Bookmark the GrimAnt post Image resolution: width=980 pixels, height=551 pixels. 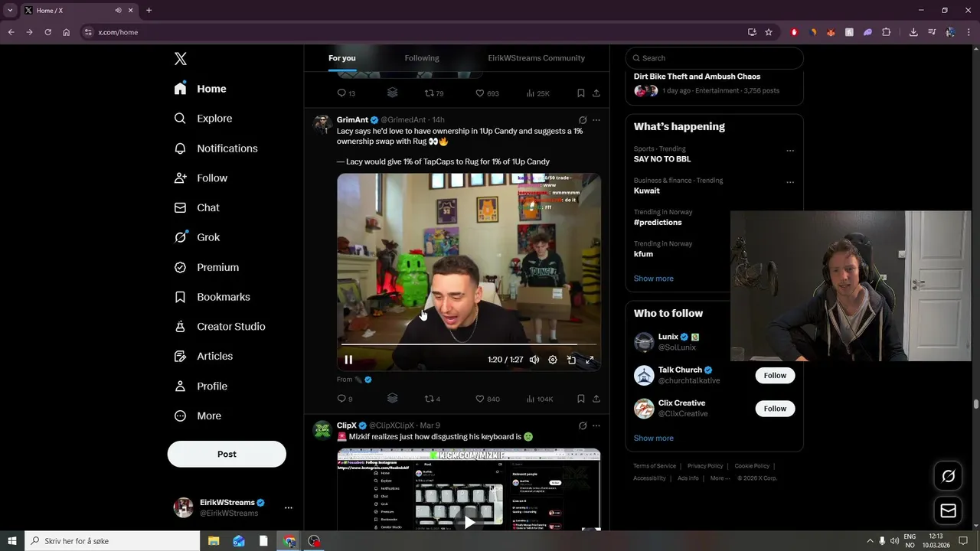click(x=581, y=399)
